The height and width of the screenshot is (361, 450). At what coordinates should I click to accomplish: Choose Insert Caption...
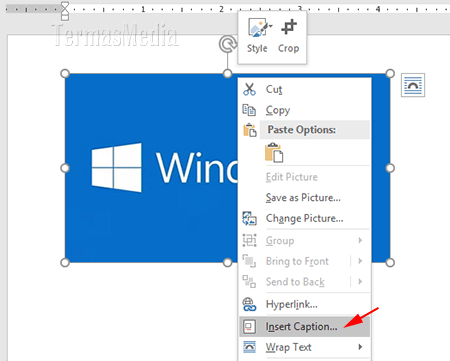[x=304, y=326]
